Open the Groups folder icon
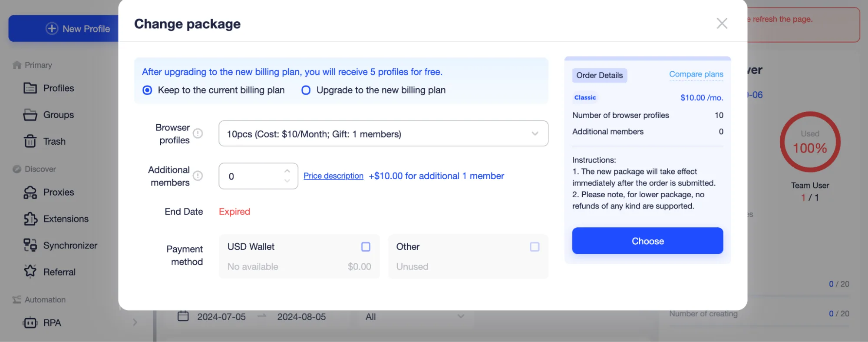 point(30,115)
